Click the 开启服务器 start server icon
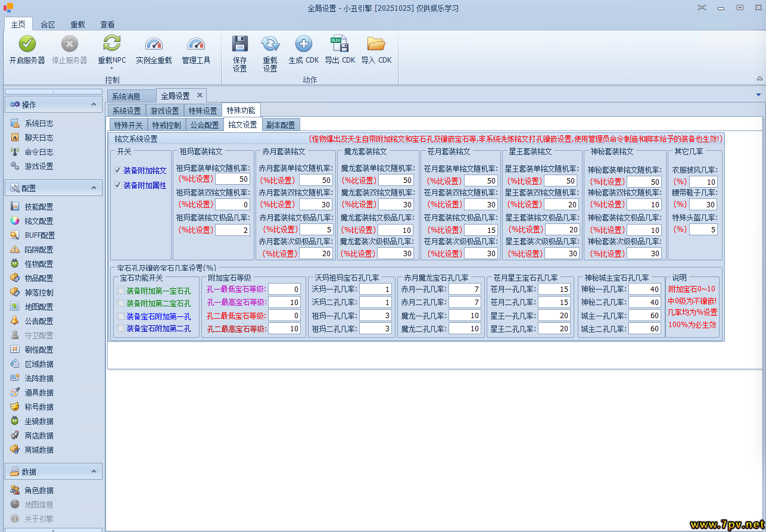The width and height of the screenshot is (766, 532). 27,44
